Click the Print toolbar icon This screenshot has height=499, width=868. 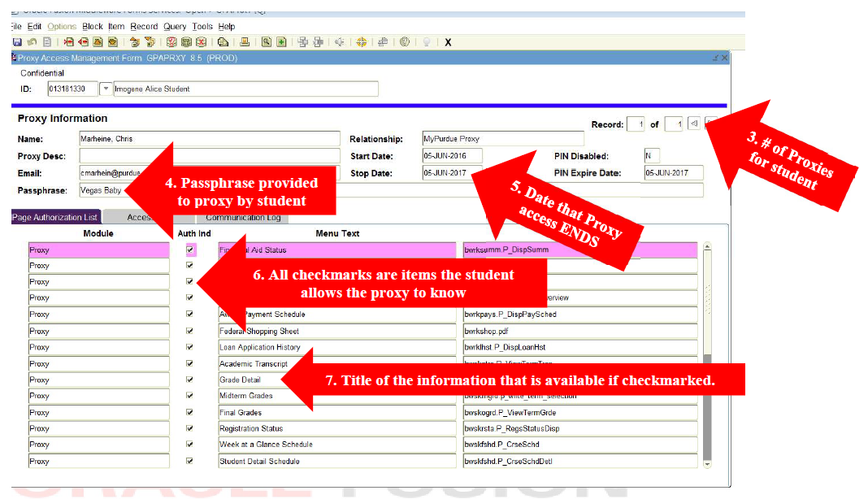[244, 42]
